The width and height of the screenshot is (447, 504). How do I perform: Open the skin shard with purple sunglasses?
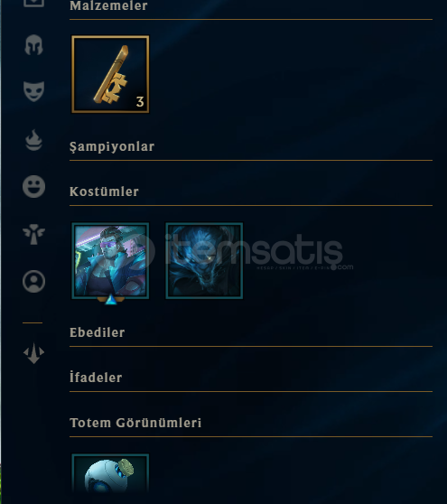tap(110, 261)
